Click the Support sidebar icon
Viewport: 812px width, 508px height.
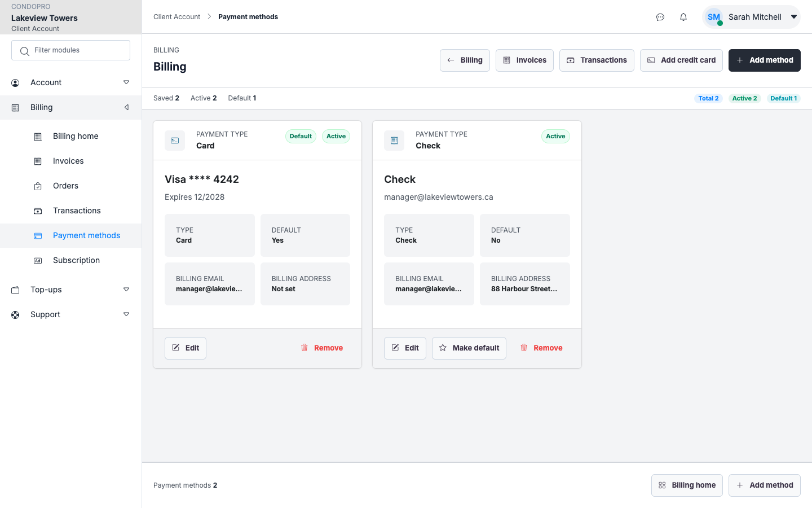pos(15,315)
